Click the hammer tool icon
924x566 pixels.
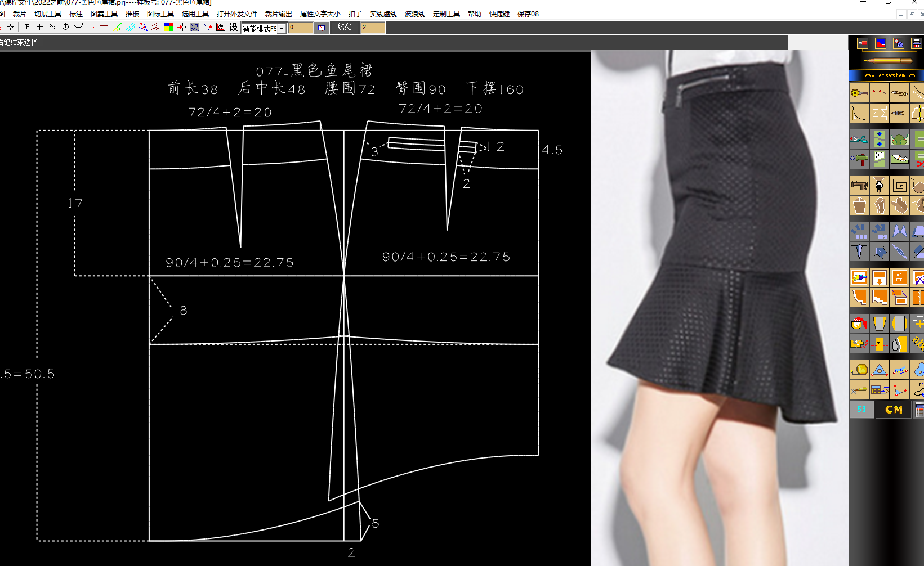point(859,159)
